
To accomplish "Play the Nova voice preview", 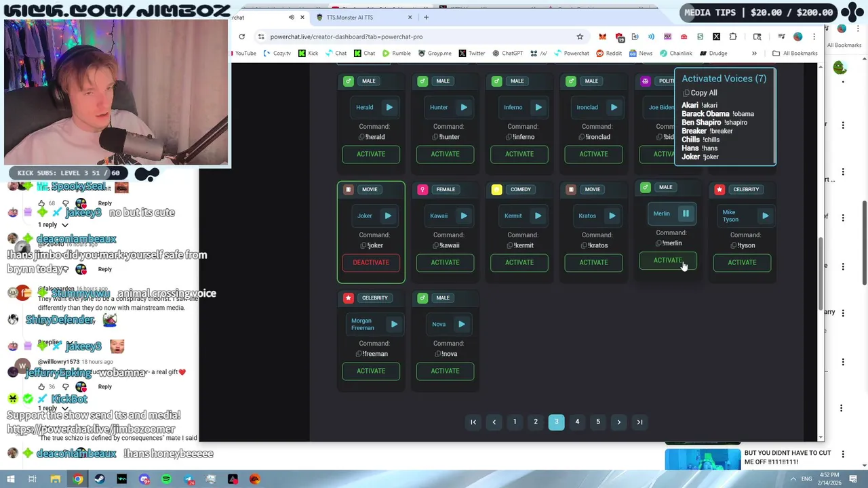I will click(461, 324).
